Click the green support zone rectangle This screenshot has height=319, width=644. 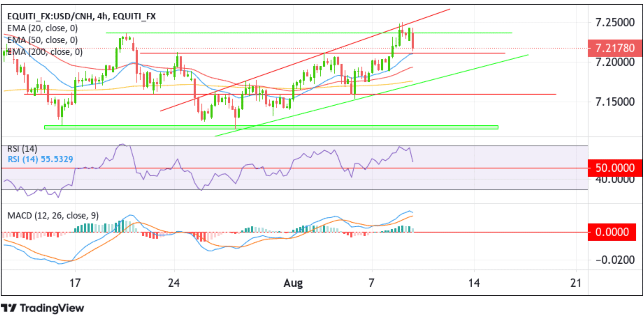click(x=271, y=127)
